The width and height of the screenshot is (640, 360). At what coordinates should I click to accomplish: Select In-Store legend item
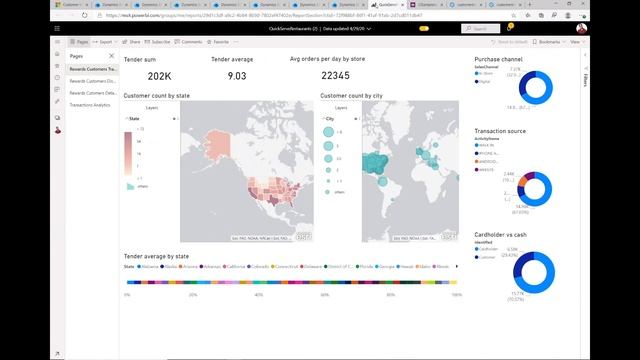pos(484,73)
